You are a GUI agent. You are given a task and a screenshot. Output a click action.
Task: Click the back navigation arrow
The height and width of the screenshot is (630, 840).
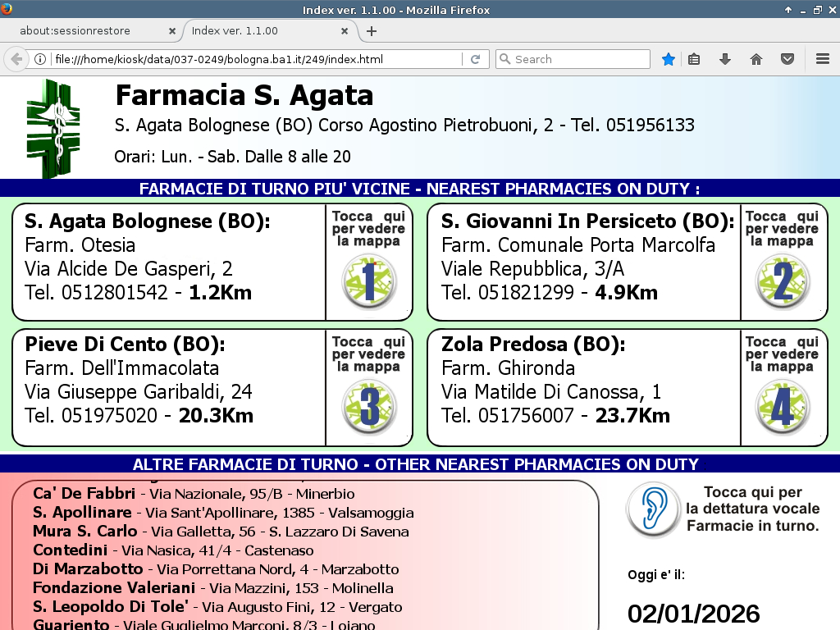pos(16,59)
